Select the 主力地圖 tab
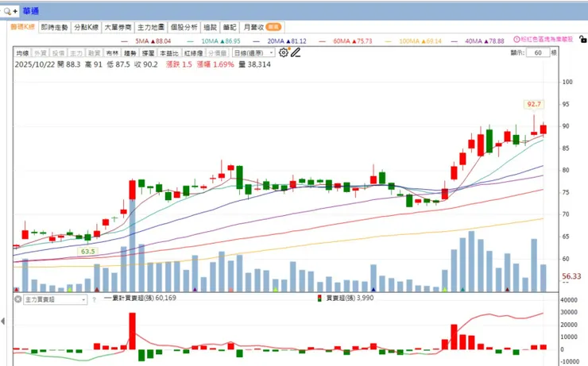 pos(151,27)
